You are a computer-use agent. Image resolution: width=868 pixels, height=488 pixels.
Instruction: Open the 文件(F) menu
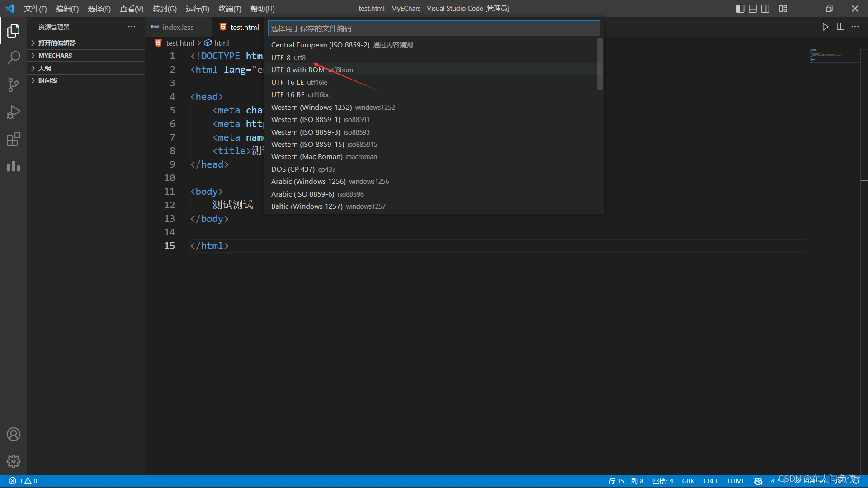click(35, 9)
